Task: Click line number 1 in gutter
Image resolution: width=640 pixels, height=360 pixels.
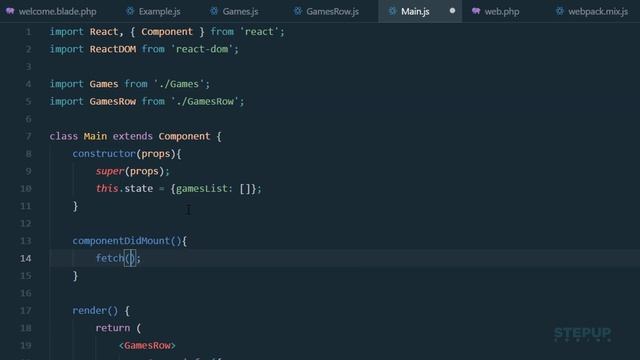Action: [x=28, y=32]
